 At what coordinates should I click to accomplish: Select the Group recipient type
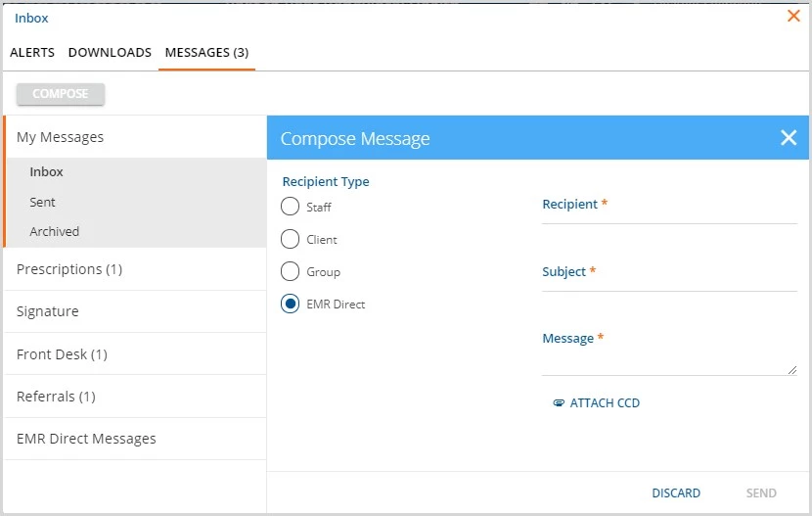pos(290,271)
